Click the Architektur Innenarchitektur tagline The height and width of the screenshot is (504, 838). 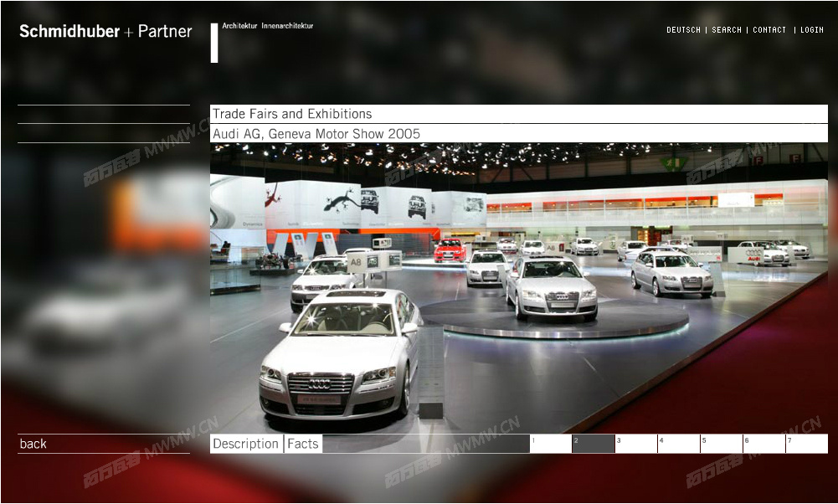[267, 26]
